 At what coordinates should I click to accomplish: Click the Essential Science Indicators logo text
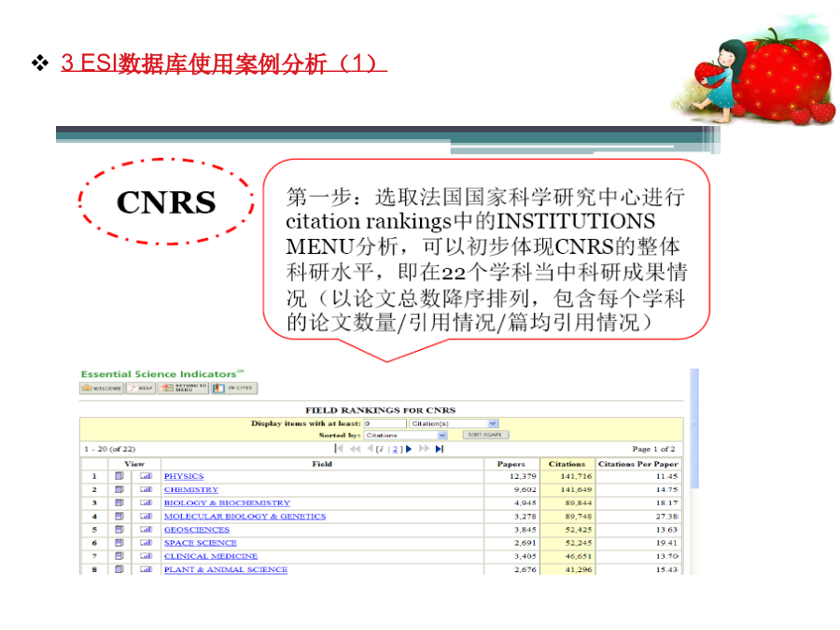162,374
